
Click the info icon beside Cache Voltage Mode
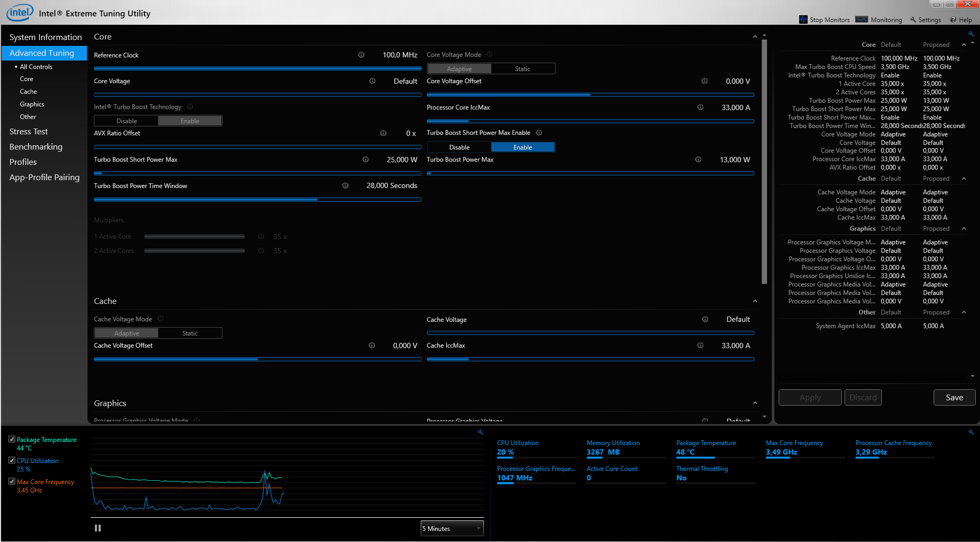click(161, 319)
